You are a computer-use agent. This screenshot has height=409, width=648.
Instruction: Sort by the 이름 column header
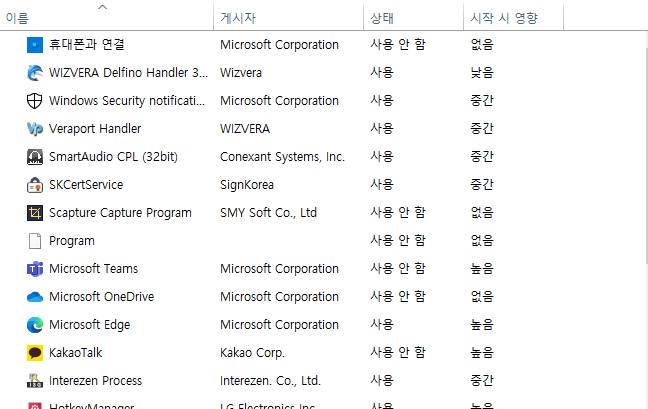(17, 18)
